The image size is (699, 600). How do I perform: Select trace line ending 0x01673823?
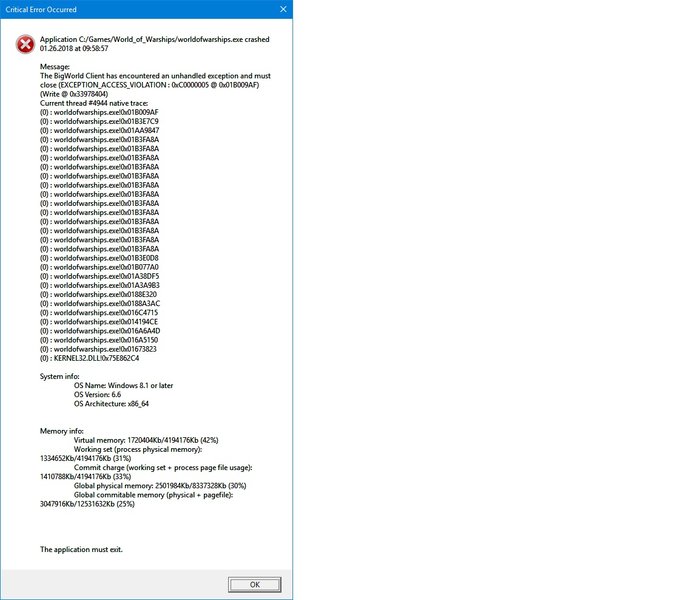(x=98, y=349)
